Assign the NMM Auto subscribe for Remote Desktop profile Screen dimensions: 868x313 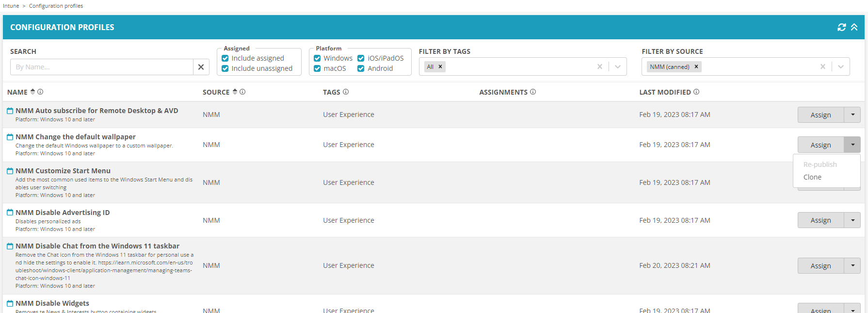[820, 115]
